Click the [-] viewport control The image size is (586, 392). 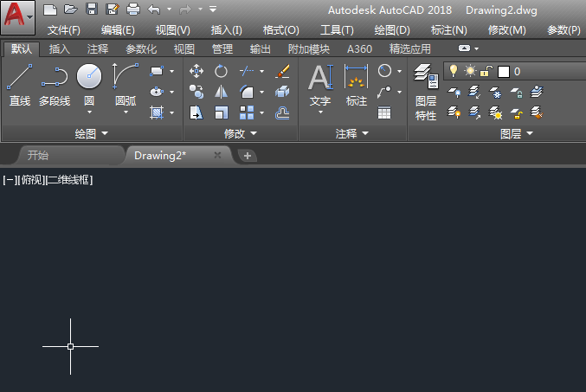(x=10, y=180)
